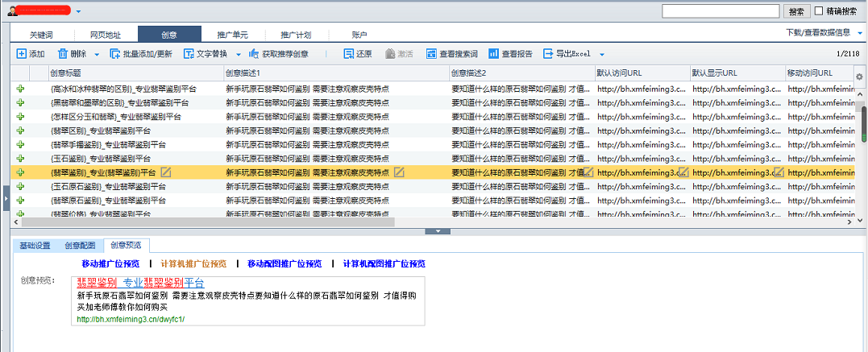Image resolution: width=868 pixels, height=352 pixels.
Task: Expand the 文字替换 dropdown arrow
Action: (239, 55)
